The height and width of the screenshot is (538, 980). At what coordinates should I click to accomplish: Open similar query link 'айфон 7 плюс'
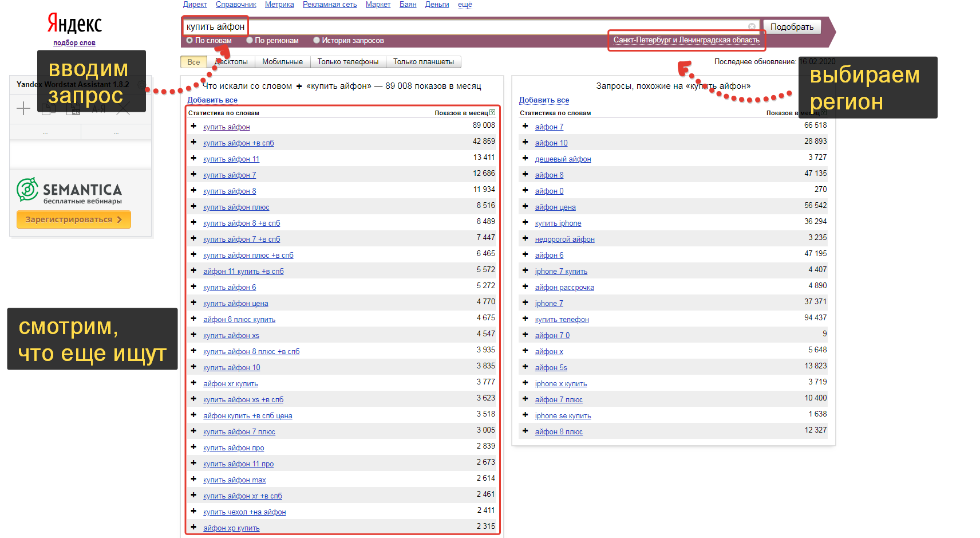tap(559, 400)
